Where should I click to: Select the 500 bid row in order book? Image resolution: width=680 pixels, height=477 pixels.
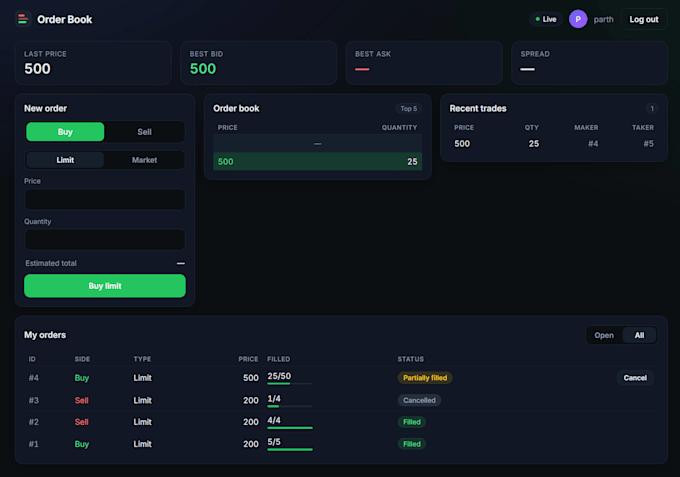(317, 161)
